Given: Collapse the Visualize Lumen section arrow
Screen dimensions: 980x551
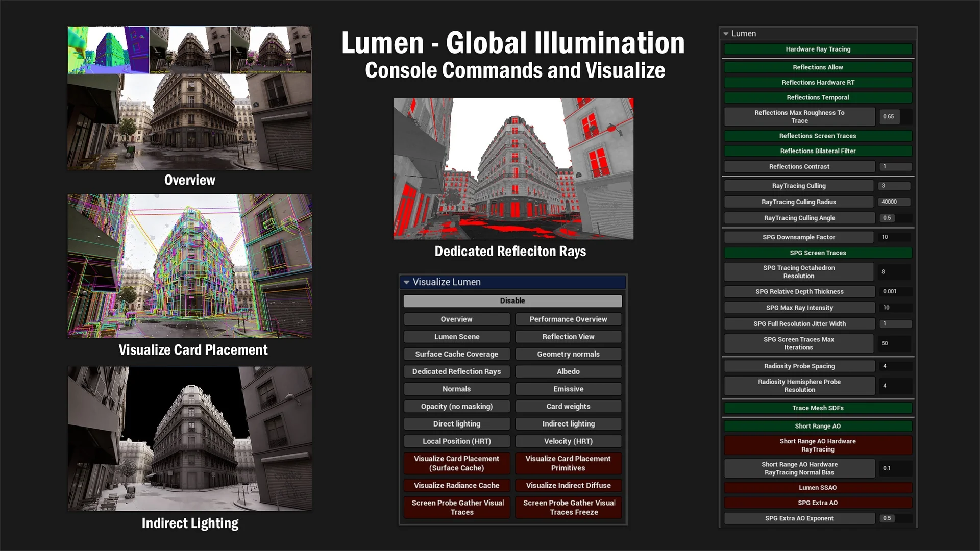Looking at the screenshot, I should pos(407,282).
